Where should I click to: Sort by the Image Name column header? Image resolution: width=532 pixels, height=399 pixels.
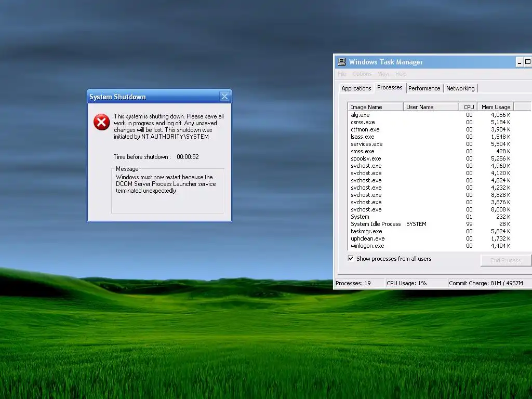click(x=376, y=107)
